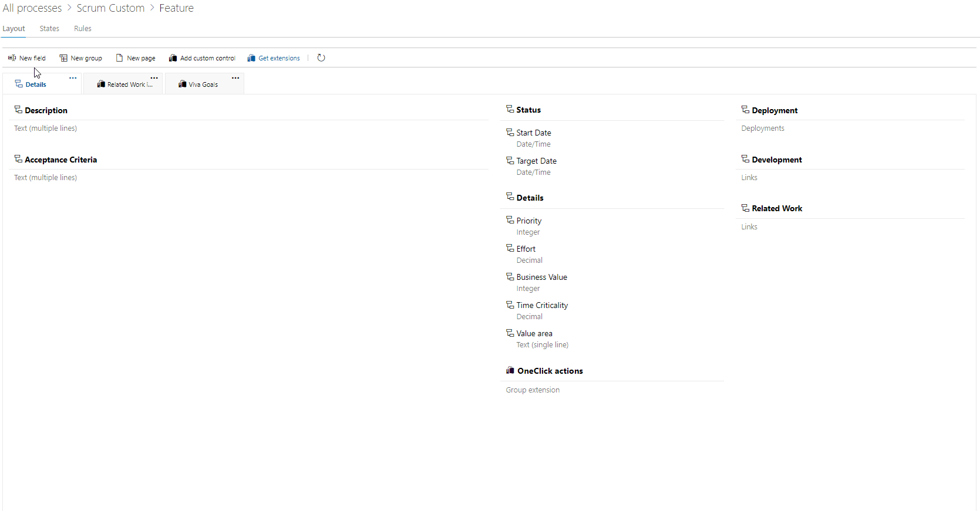This screenshot has width=980, height=511.
Task: Click the New group icon
Action: (x=63, y=58)
